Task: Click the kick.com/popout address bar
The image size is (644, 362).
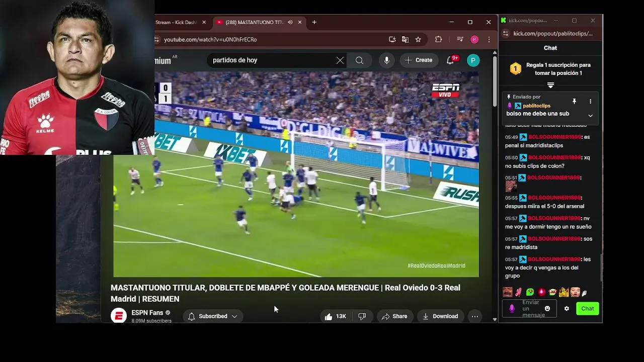Action: pos(553,34)
